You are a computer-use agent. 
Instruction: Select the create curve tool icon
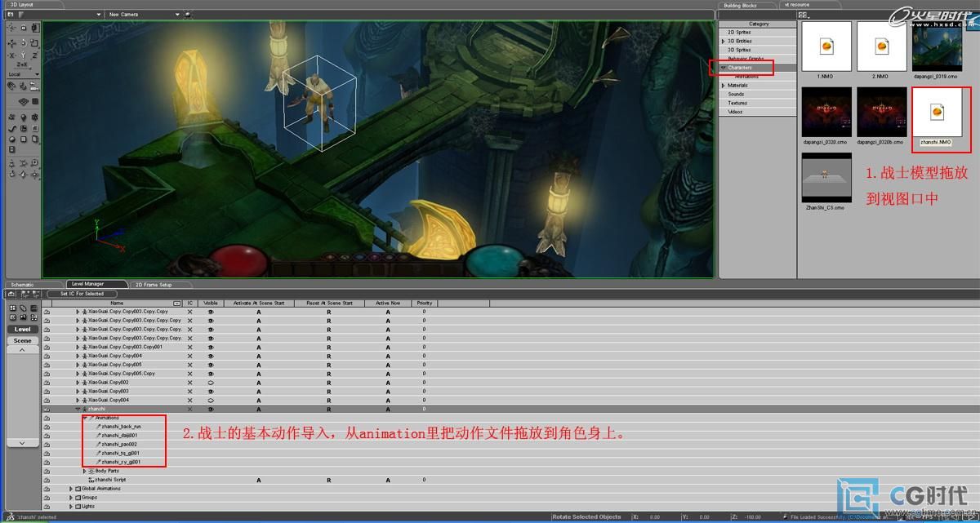(x=12, y=128)
